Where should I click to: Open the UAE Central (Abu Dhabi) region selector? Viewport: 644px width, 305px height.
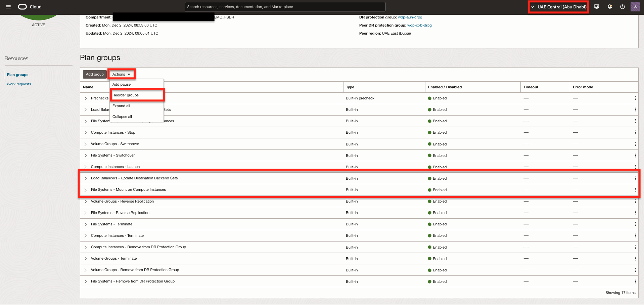pyautogui.click(x=558, y=7)
